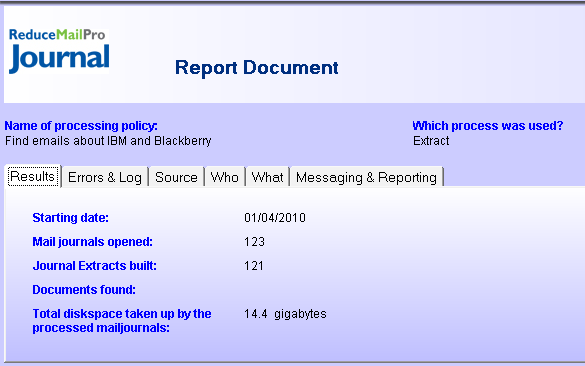Open the Source tab
585x366 pixels.
(176, 177)
